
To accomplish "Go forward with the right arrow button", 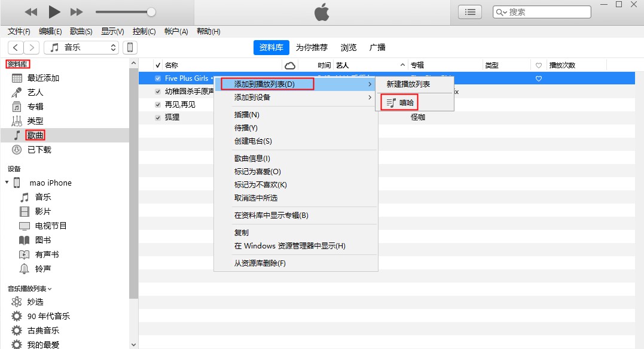I will click(32, 48).
